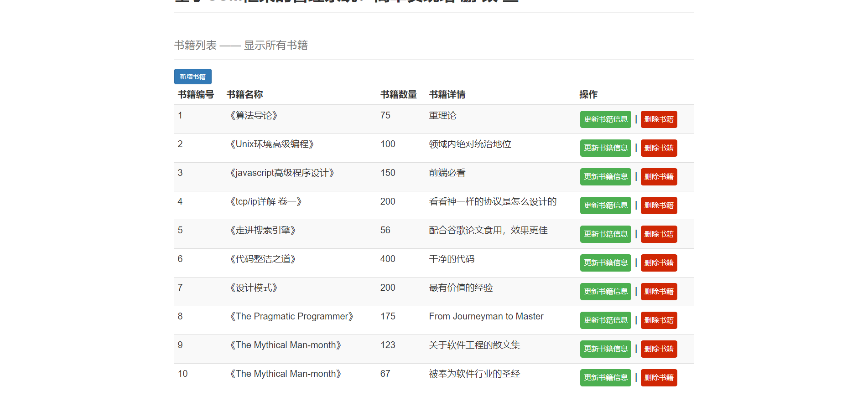Delete book number 4 《tcp/ip详解 卷一》
Screen dimensions: 868x401
[659, 206]
